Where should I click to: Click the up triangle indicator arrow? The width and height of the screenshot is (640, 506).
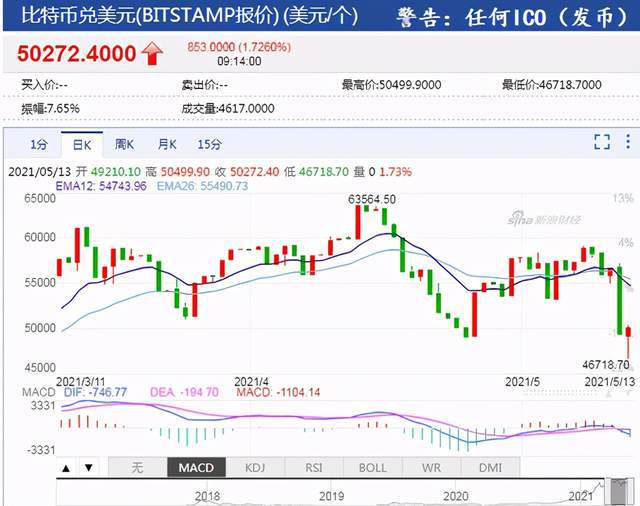pyautogui.click(x=66, y=468)
